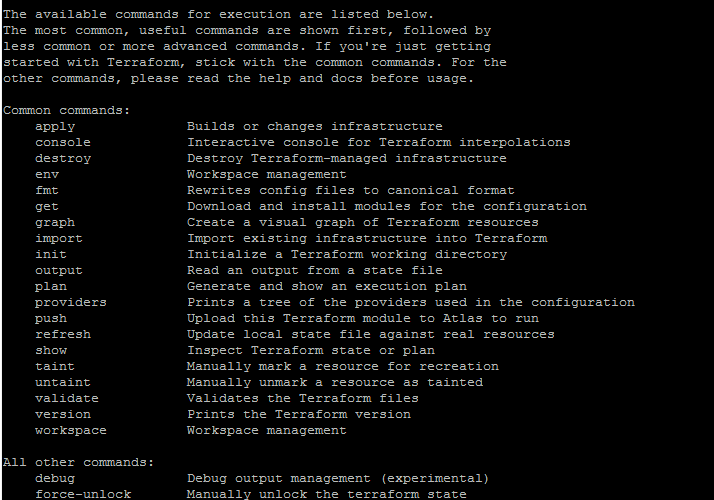Click the 'plan' command name
Viewport: 714px width, 500px height.
tap(51, 287)
